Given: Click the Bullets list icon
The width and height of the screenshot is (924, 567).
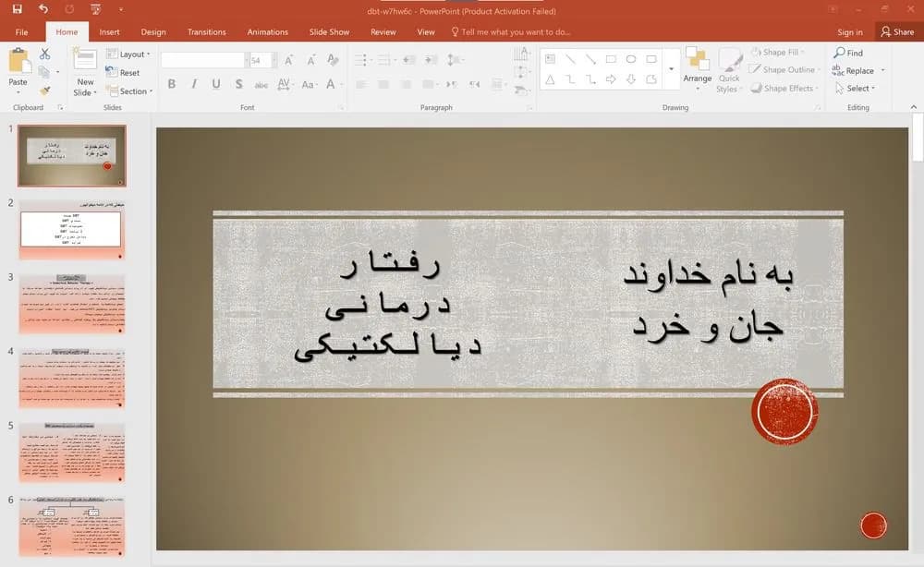Looking at the screenshot, I should pos(362,60).
